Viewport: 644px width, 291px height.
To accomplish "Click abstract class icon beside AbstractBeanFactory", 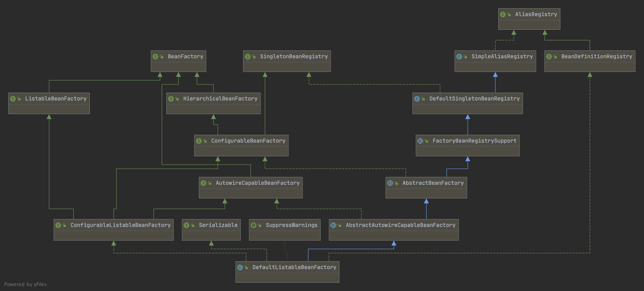I will pyautogui.click(x=390, y=183).
